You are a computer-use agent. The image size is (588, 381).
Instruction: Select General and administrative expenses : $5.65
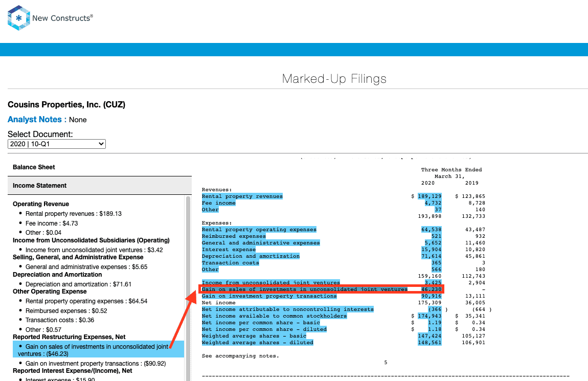pos(86,267)
